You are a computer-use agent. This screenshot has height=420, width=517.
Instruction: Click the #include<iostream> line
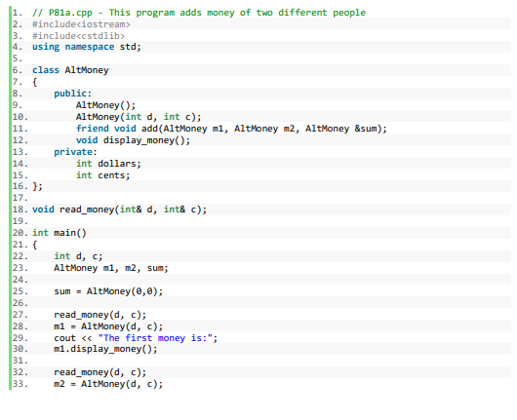pos(81,24)
